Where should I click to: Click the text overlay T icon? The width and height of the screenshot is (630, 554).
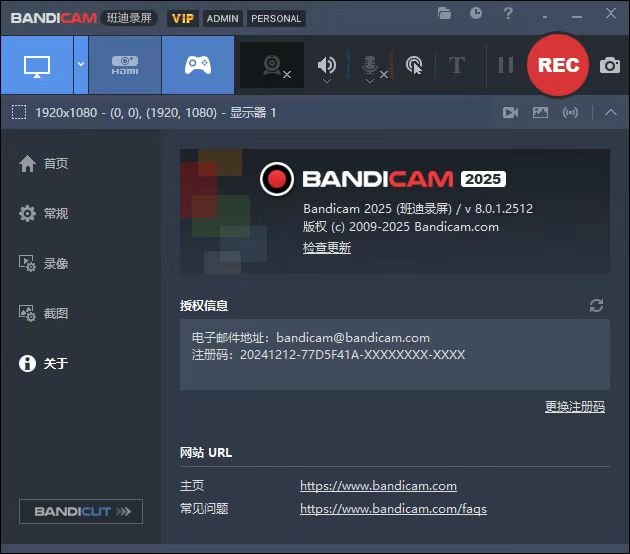[457, 66]
